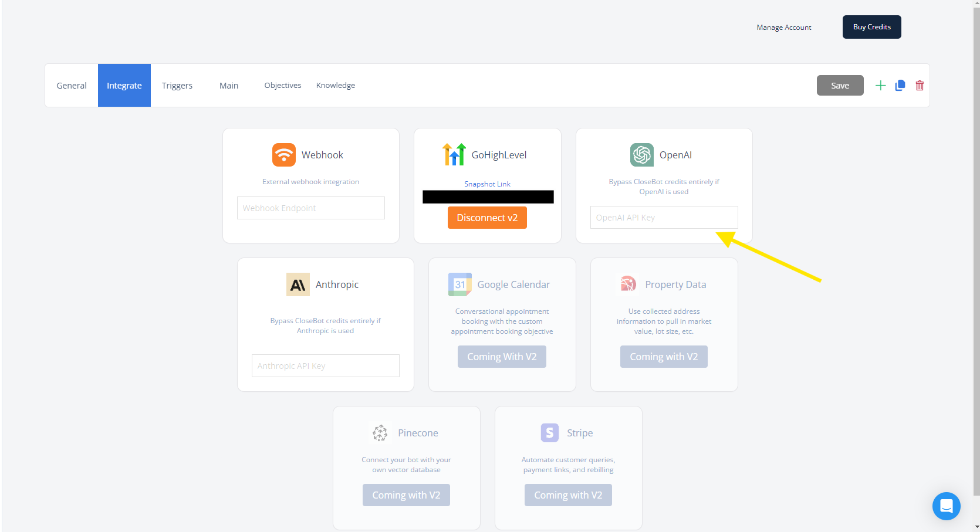Focus the Anthropic API Key field
Image resolution: width=980 pixels, height=532 pixels.
(x=326, y=366)
